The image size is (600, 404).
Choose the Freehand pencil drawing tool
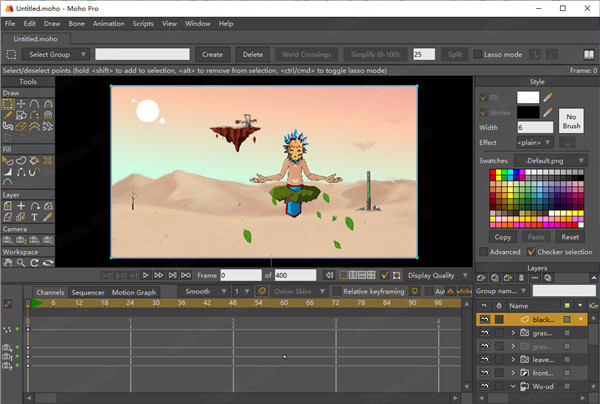click(x=8, y=115)
